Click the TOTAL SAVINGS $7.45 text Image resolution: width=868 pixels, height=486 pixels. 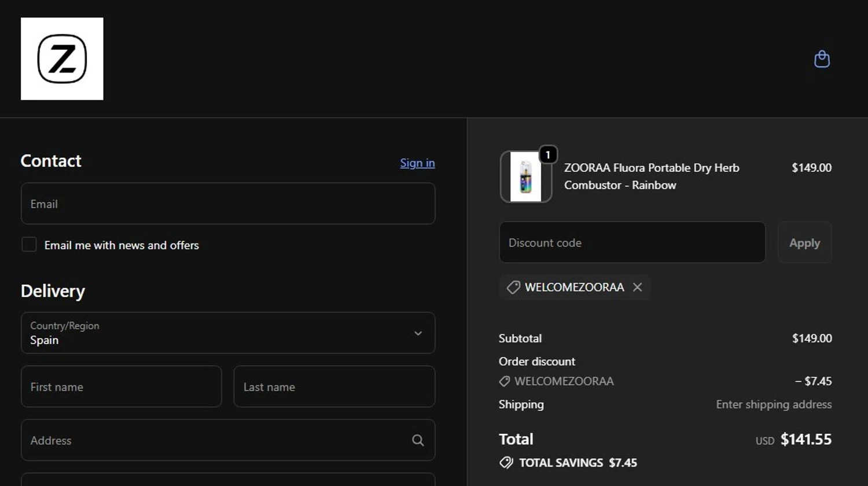pyautogui.click(x=578, y=463)
